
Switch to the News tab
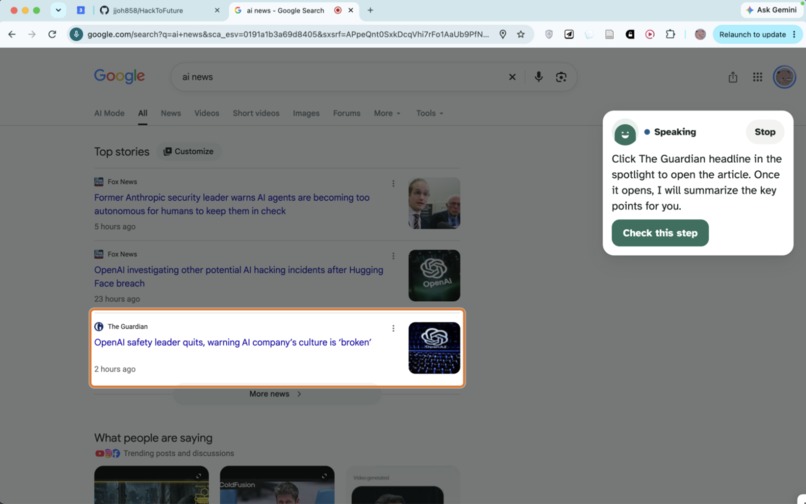(171, 113)
